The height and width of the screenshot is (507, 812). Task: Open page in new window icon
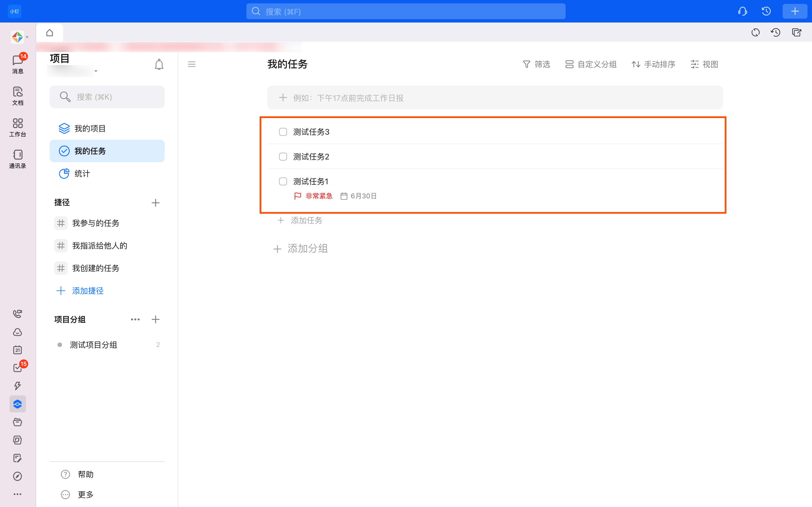click(796, 32)
